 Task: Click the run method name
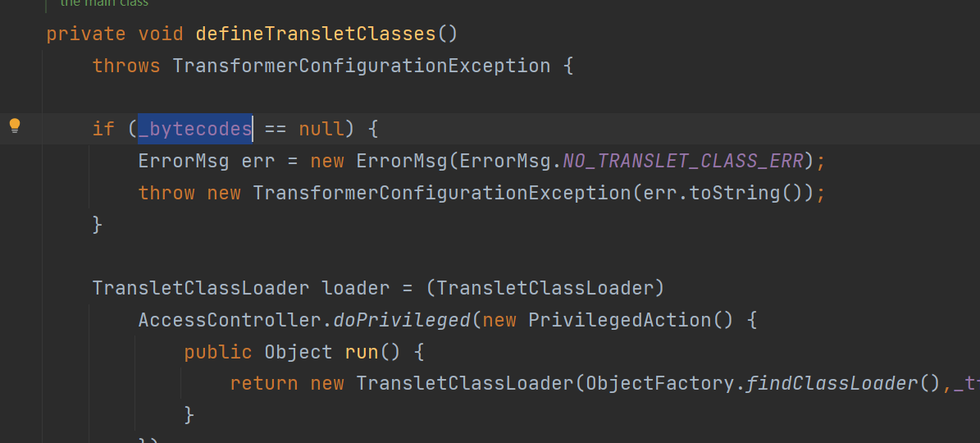pos(362,352)
